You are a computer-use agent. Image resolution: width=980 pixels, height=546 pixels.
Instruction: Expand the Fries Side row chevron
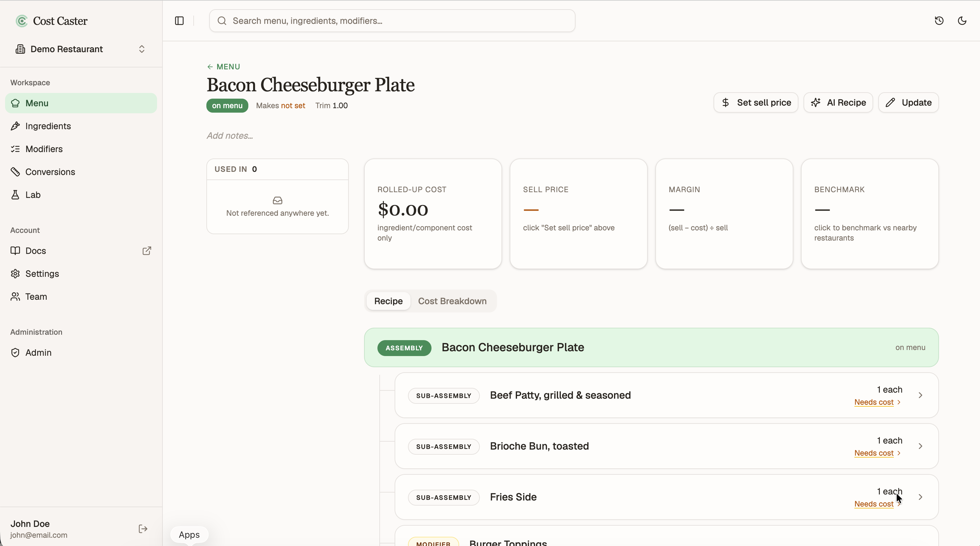click(920, 497)
